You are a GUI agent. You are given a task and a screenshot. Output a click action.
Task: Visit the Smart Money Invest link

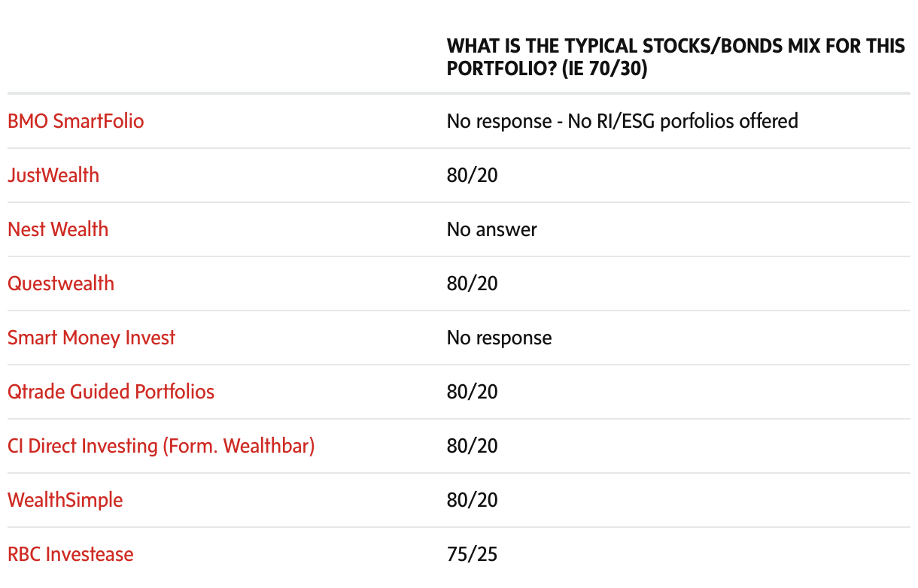tap(91, 338)
